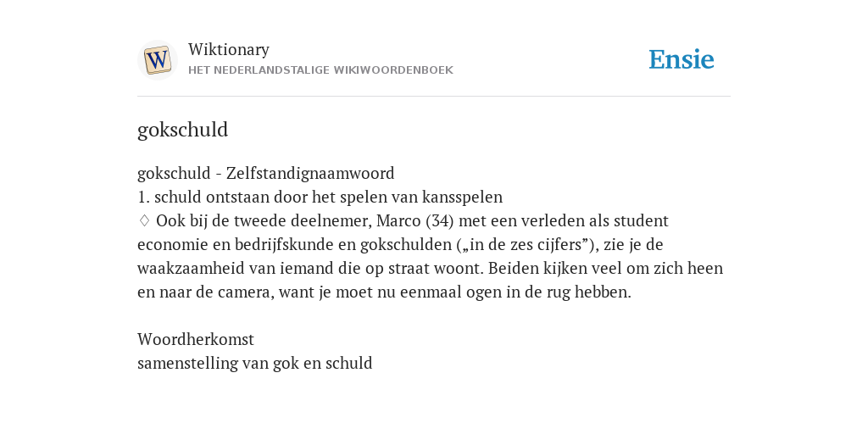Click the samenstelling van gok en schuld line
The image size is (868, 434).
point(254,363)
